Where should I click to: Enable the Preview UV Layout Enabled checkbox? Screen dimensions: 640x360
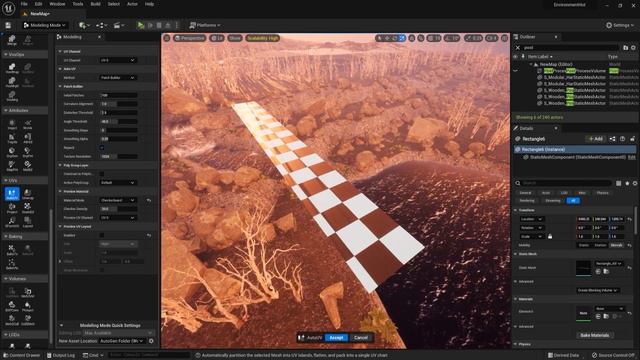(x=102, y=235)
